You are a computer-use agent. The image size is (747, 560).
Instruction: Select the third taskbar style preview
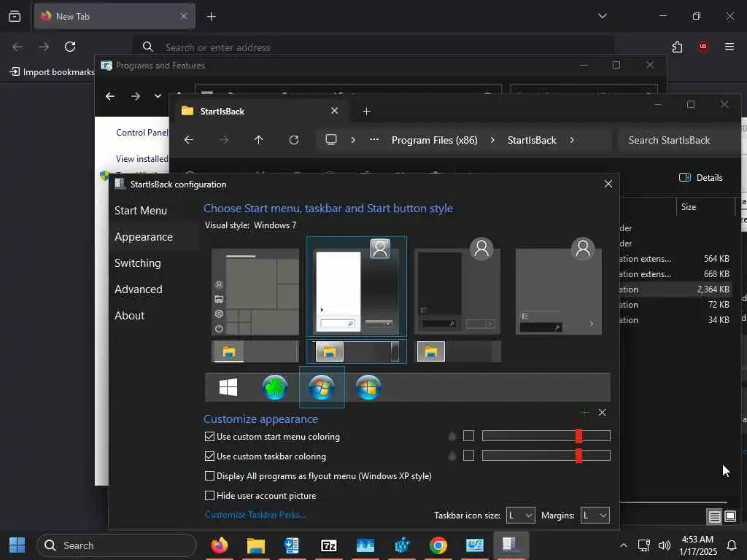click(x=458, y=351)
